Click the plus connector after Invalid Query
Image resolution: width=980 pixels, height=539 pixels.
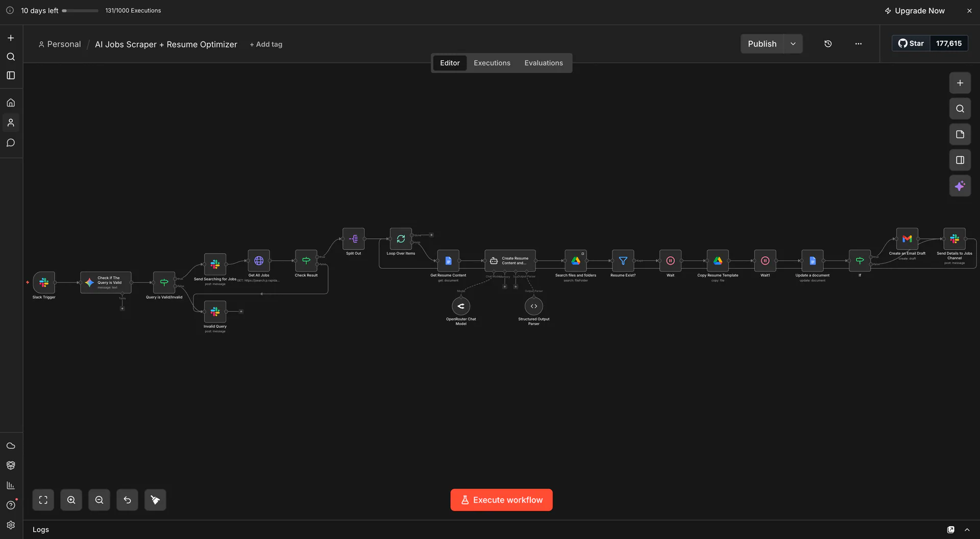point(241,311)
